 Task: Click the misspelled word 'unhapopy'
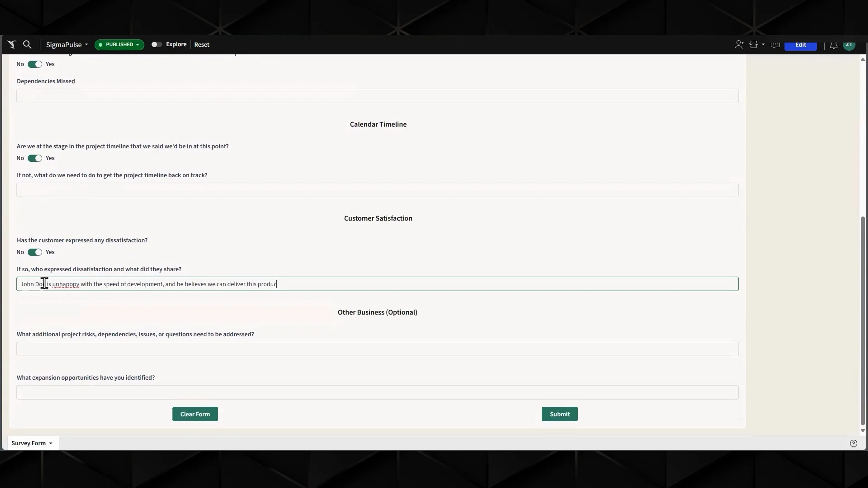click(66, 284)
